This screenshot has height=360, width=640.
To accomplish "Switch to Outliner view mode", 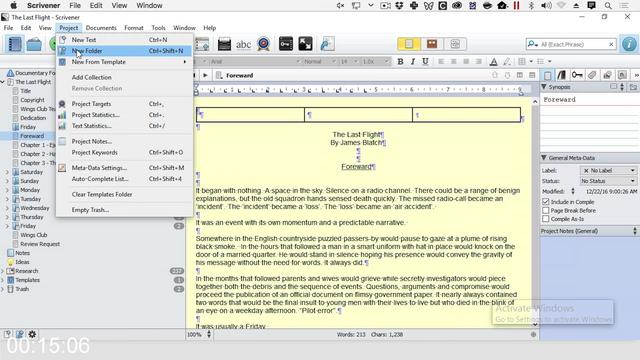I will point(455,44).
